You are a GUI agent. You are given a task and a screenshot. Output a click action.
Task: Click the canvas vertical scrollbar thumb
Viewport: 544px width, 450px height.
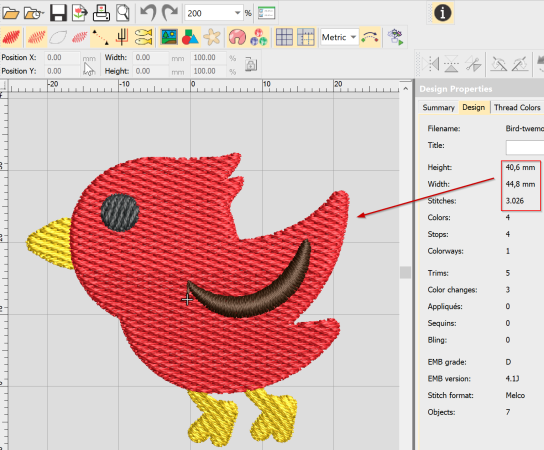click(405, 272)
